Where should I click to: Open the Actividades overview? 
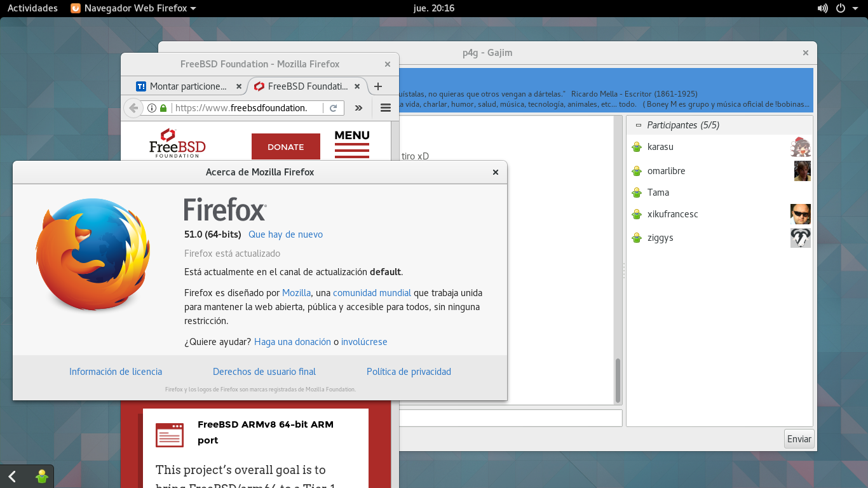pyautogui.click(x=32, y=8)
